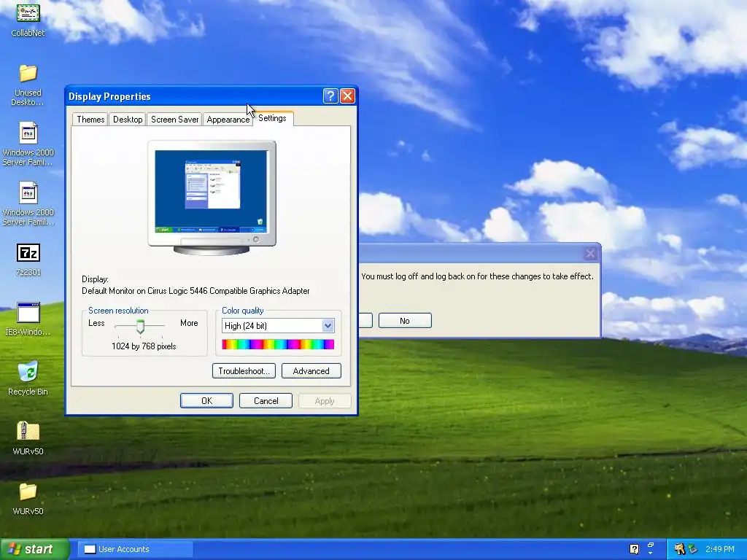The width and height of the screenshot is (747, 560).
Task: Click the Screen resolution slider handle
Action: (x=140, y=326)
